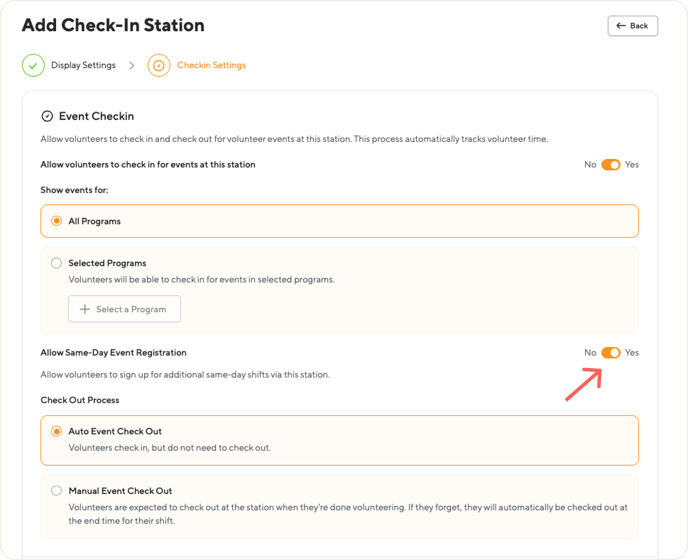Click the green checkmark Display Settings step icon
688x560 pixels.
[x=33, y=66]
